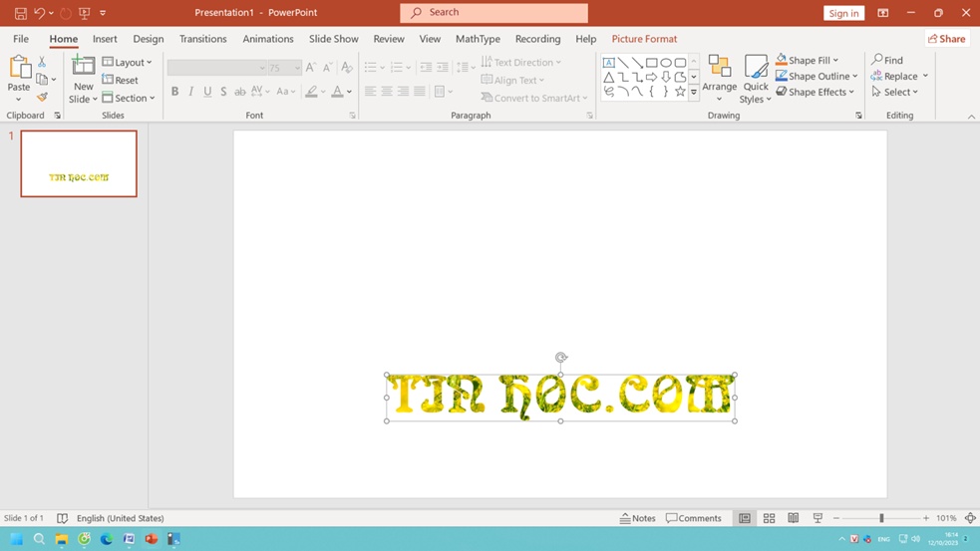Click the Share button
The image size is (980, 551).
(x=946, y=39)
